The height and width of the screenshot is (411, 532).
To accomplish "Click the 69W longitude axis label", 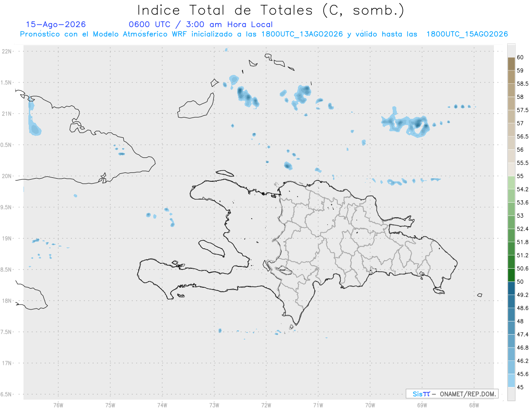I will 422,405.
